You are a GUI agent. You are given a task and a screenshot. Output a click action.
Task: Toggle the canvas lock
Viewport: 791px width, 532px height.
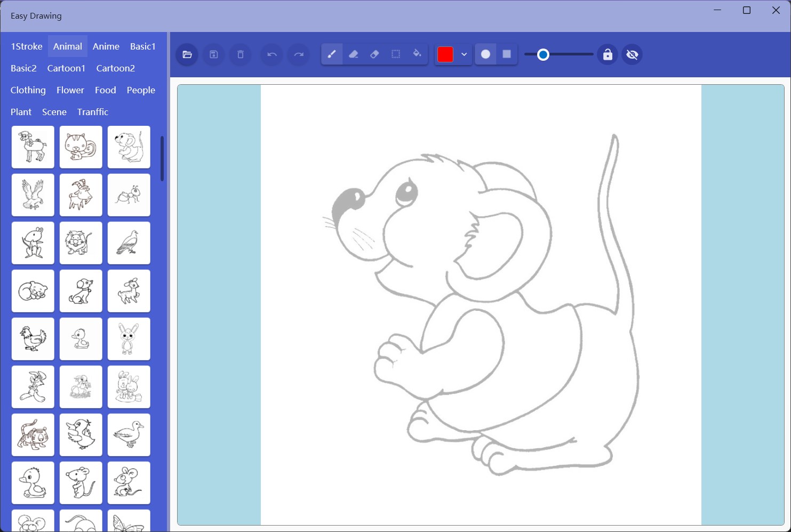point(607,54)
